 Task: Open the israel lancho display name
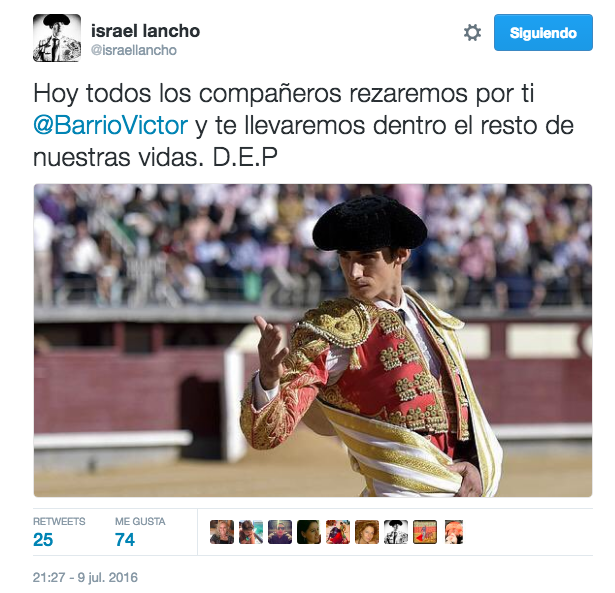tap(146, 31)
